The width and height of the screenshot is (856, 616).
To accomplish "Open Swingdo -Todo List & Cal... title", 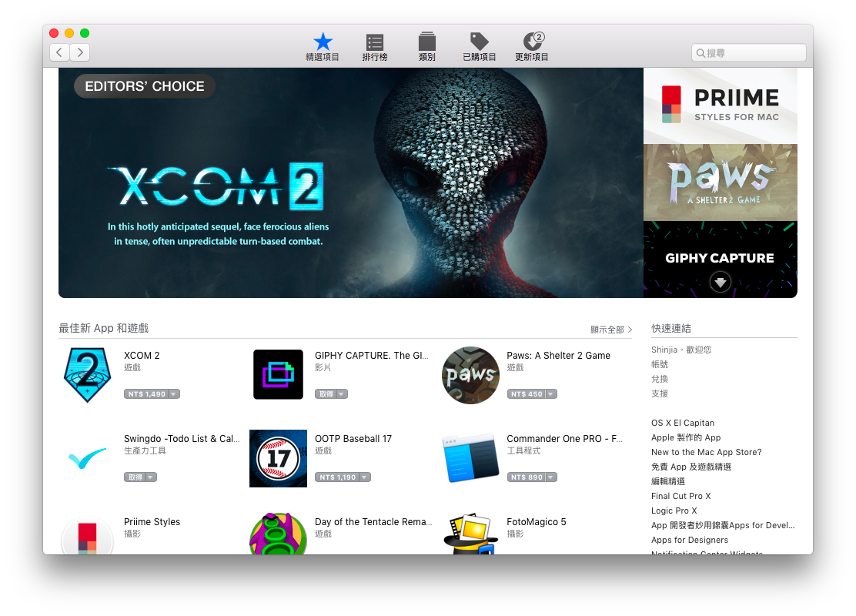I will (x=182, y=439).
